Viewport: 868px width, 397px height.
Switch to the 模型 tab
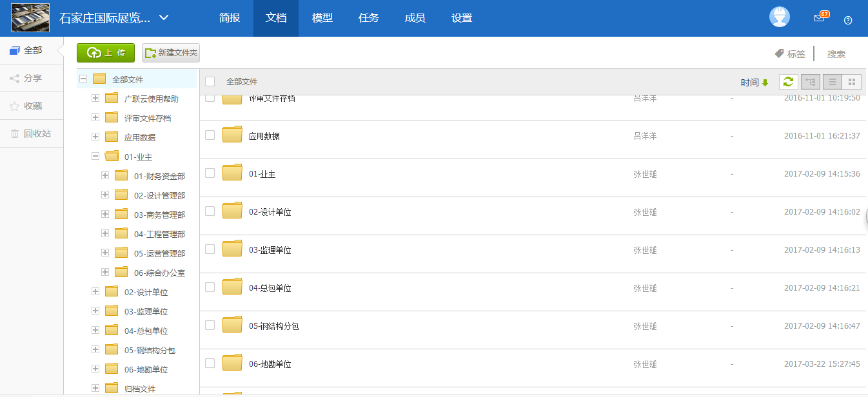[322, 18]
